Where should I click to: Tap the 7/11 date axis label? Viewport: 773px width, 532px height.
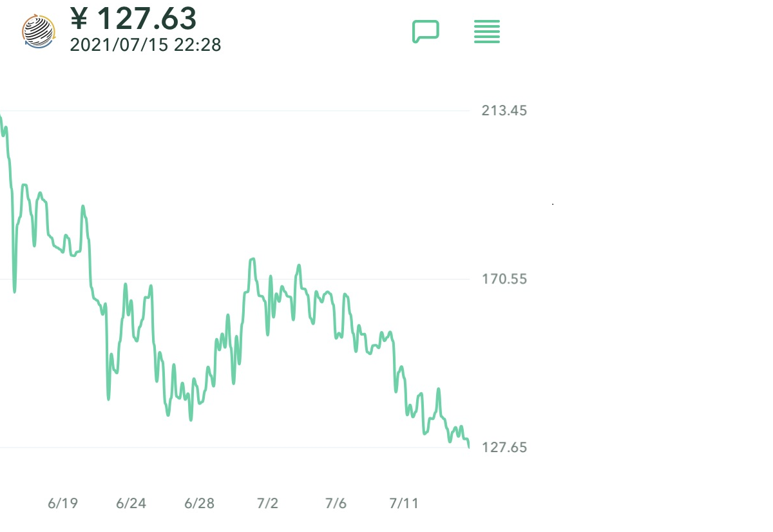(404, 504)
